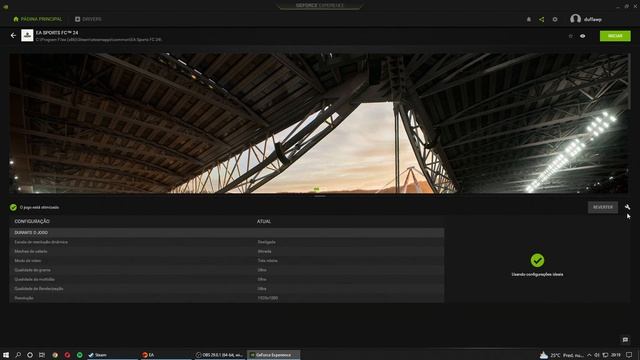Open weather widget in taskbar
640x360 pixels.
(561, 355)
